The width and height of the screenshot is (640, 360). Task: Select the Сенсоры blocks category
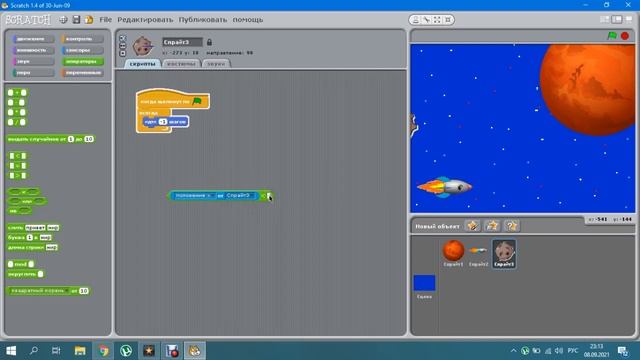pos(82,50)
